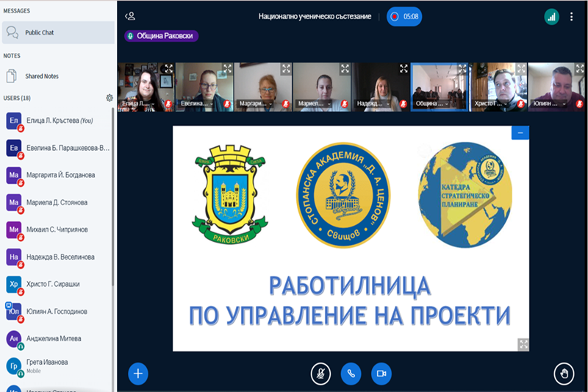Click Юл presenter avatar of Юлиян
Viewport: 588px width, 392px height.
point(14,311)
